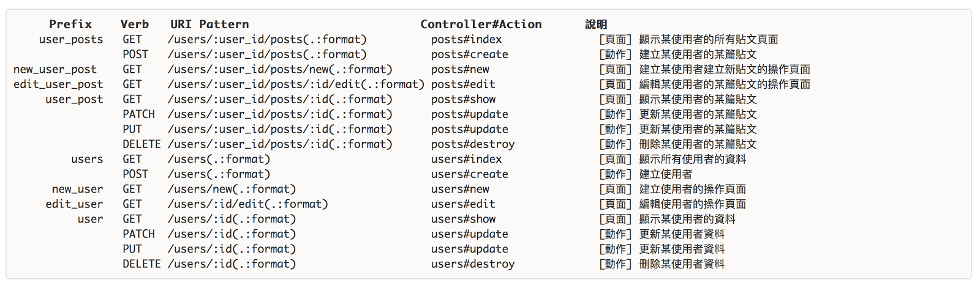Image resolution: width=980 pixels, height=288 pixels.
Task: Select the user_posts prefix text
Action: [x=71, y=40]
